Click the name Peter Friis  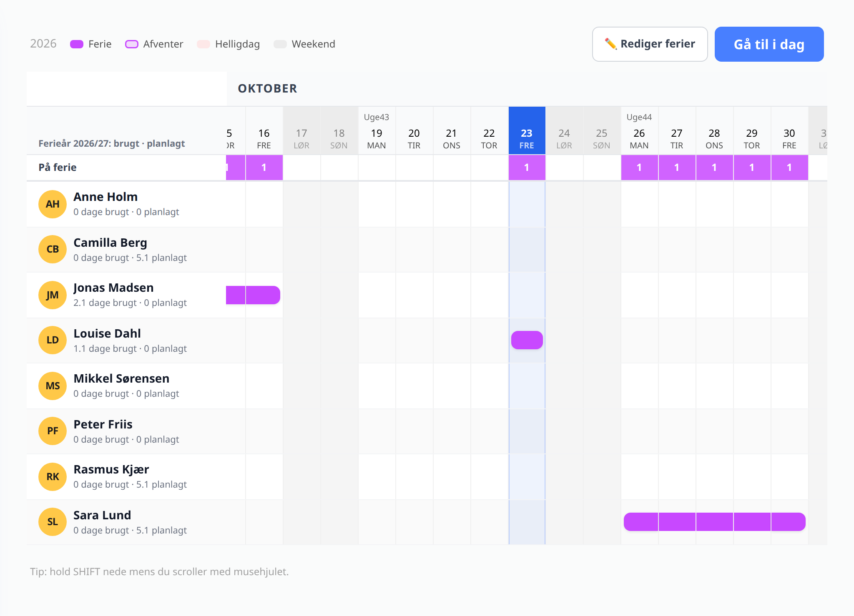(x=103, y=424)
